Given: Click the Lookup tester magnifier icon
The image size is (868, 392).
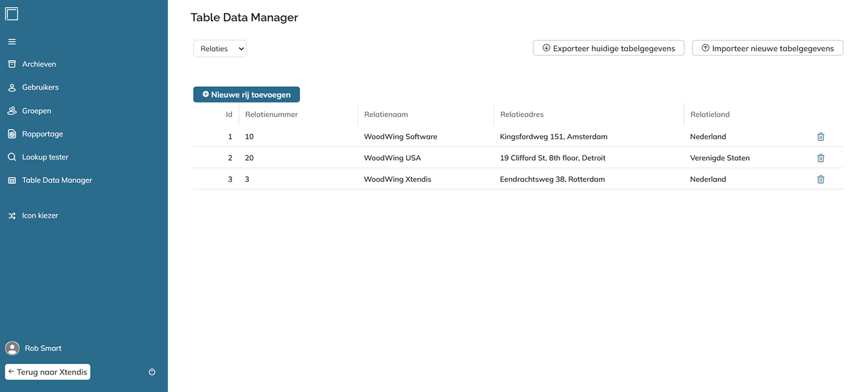Looking at the screenshot, I should 12,157.
